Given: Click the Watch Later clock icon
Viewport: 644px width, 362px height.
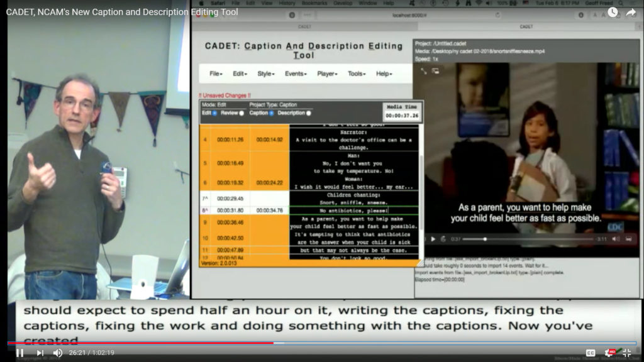Looking at the screenshot, I should (613, 12).
